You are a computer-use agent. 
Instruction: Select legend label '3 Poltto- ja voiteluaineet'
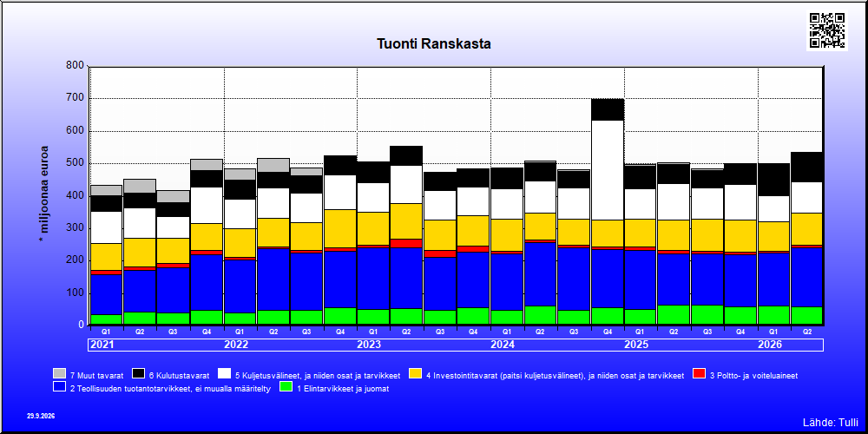click(x=753, y=375)
